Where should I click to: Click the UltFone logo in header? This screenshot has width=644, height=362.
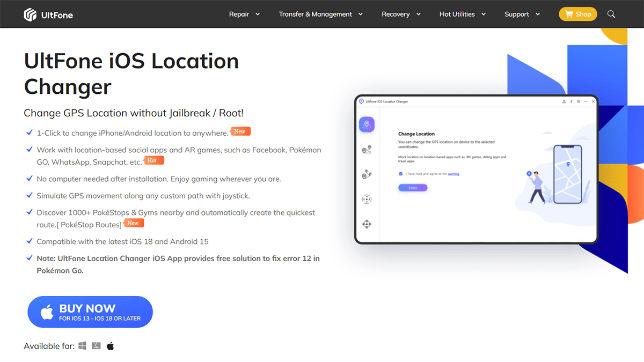pyautogui.click(x=48, y=14)
